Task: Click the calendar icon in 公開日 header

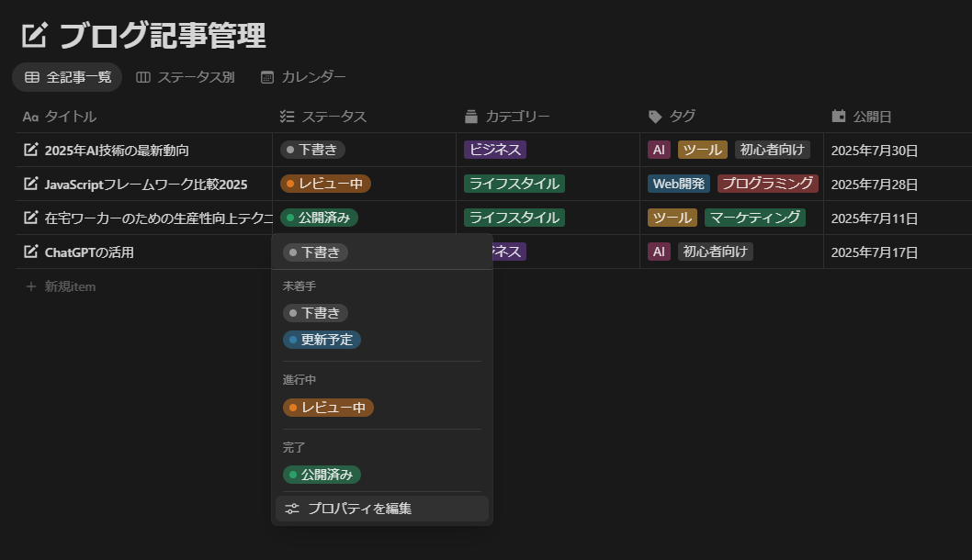Action: [839, 116]
